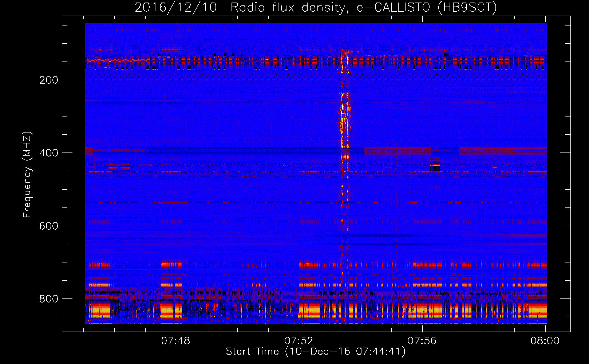Click the 08:00 time tick label
This screenshot has height=364, width=589.
(x=545, y=341)
